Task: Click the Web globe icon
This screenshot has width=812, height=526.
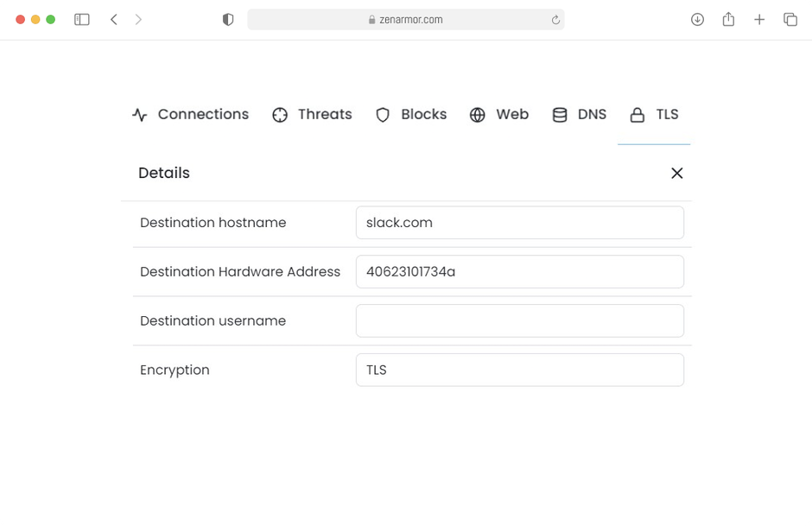Action: [x=478, y=114]
